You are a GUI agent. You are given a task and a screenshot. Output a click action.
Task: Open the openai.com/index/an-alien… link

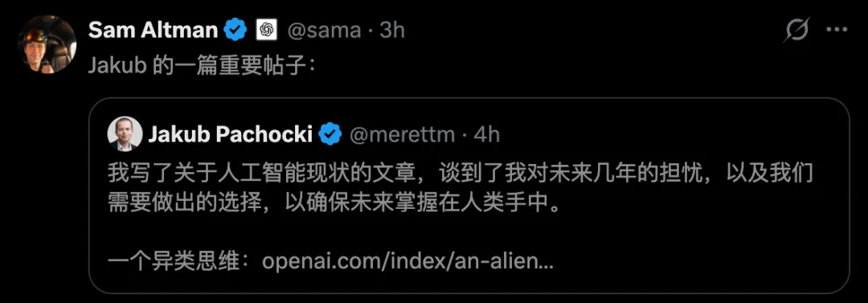(x=408, y=261)
